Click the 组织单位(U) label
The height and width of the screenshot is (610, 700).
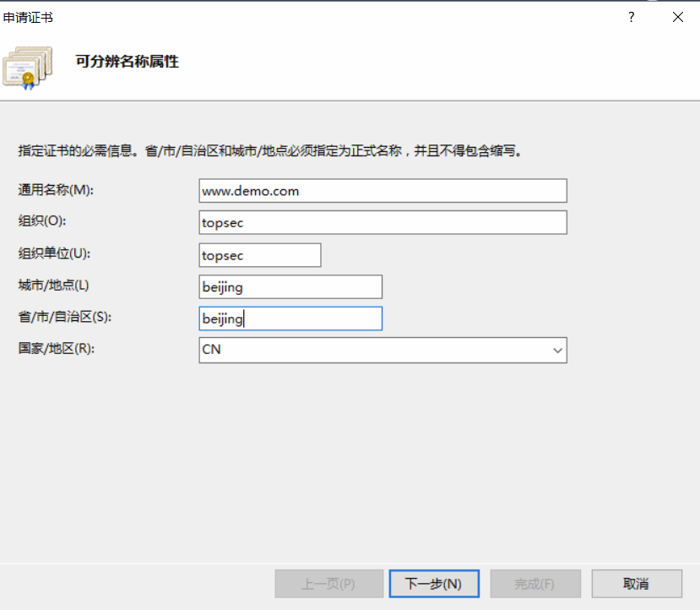[54, 253]
